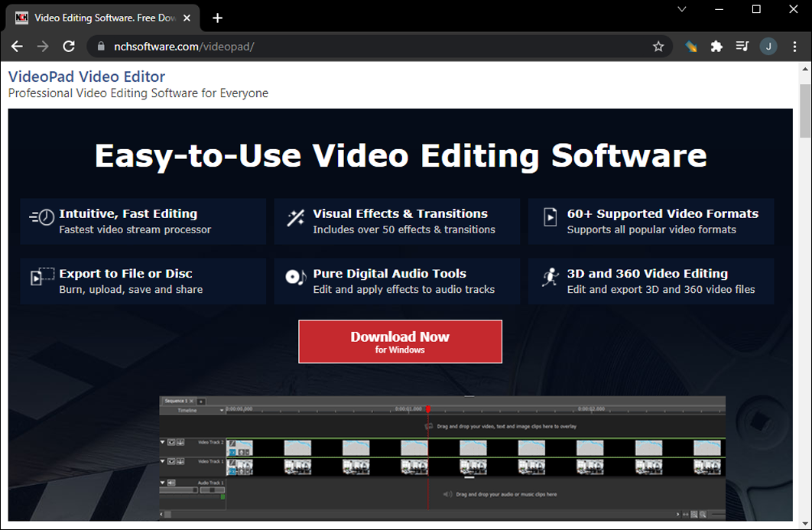Click the address bar URL
The height and width of the screenshot is (530, 812).
(184, 47)
